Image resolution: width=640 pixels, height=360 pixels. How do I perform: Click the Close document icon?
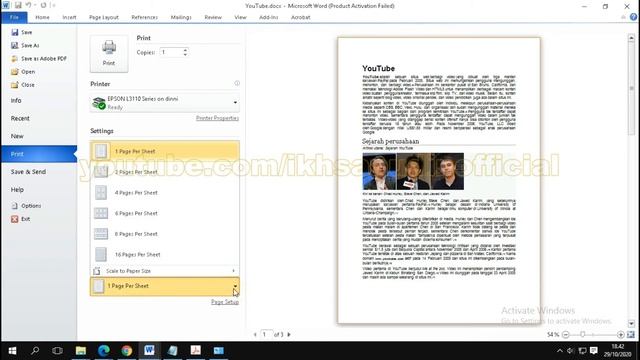coord(15,85)
